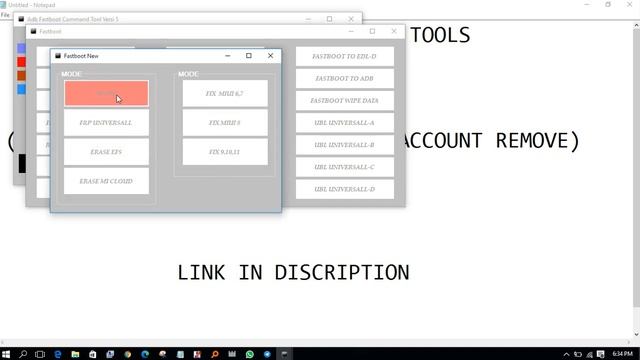Open the action center notifications icon
The image size is (640, 360).
point(600,354)
